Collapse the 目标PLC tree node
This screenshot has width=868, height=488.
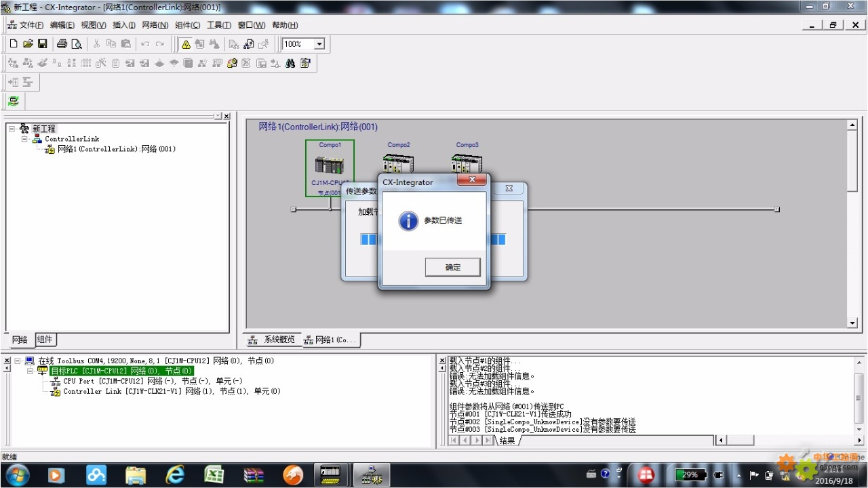pyautogui.click(x=30, y=371)
